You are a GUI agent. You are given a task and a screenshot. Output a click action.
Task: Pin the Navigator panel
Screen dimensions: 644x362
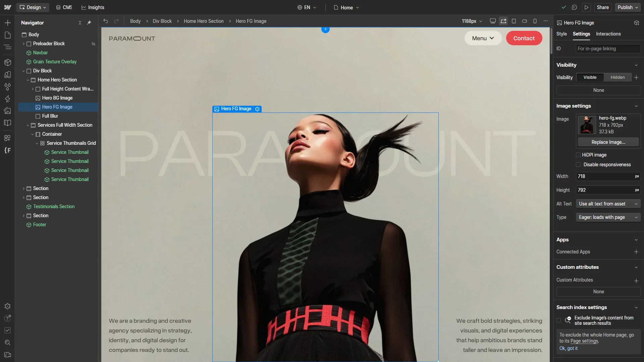tap(89, 23)
